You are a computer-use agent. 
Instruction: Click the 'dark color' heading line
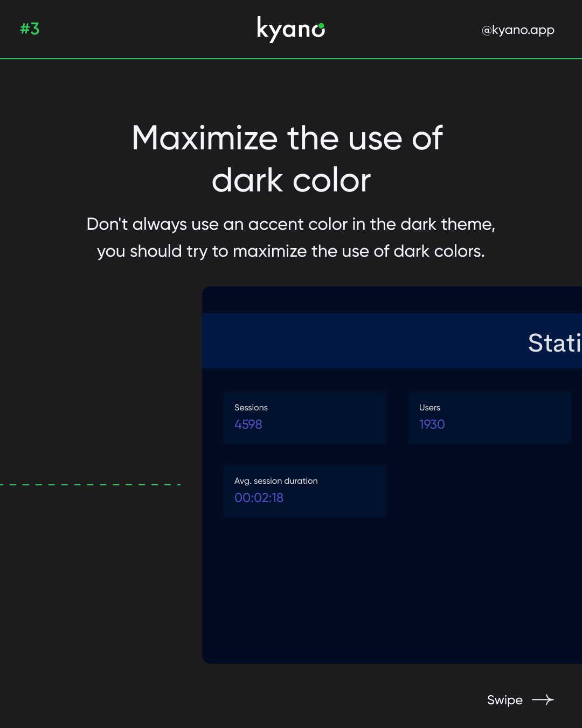coord(291,180)
